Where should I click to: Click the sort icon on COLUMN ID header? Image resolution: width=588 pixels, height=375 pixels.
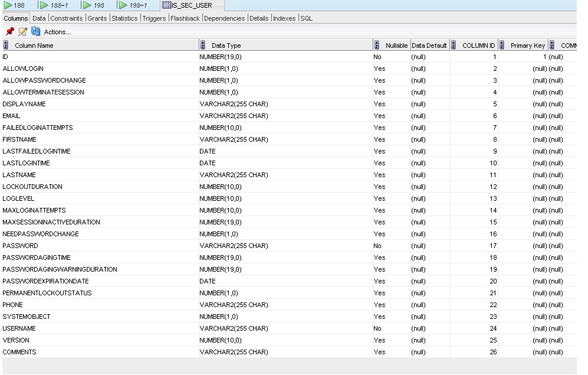452,45
